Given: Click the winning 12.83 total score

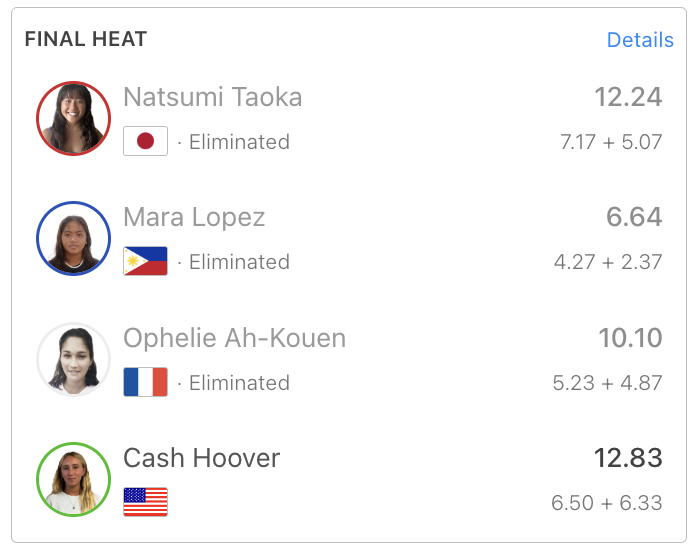Looking at the screenshot, I should [x=628, y=458].
